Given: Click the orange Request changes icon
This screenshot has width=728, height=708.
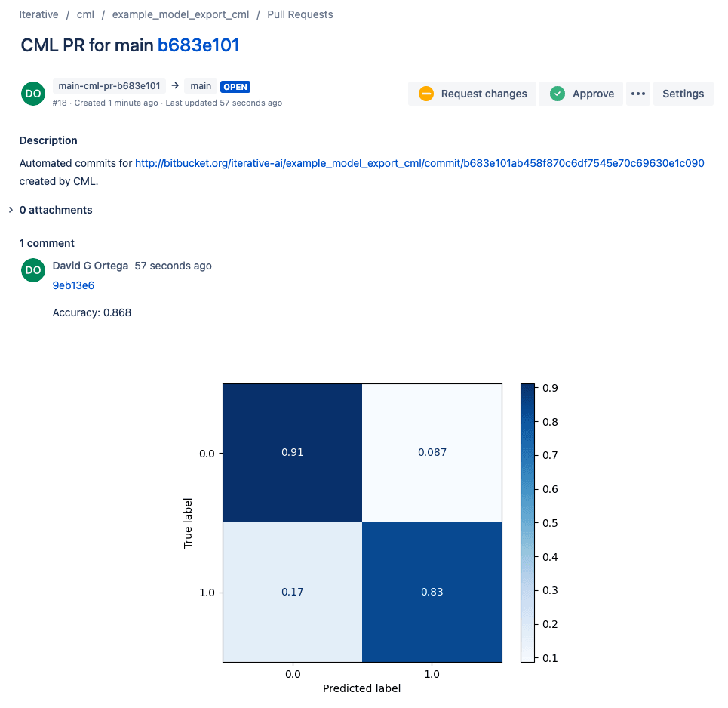Looking at the screenshot, I should pyautogui.click(x=426, y=94).
